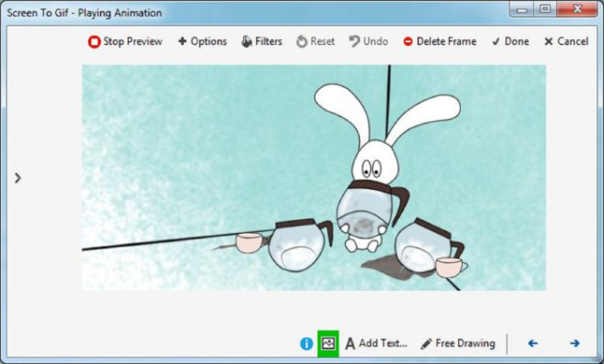Close the Screen To Gif window
The height and width of the screenshot is (364, 604).
[x=577, y=9]
